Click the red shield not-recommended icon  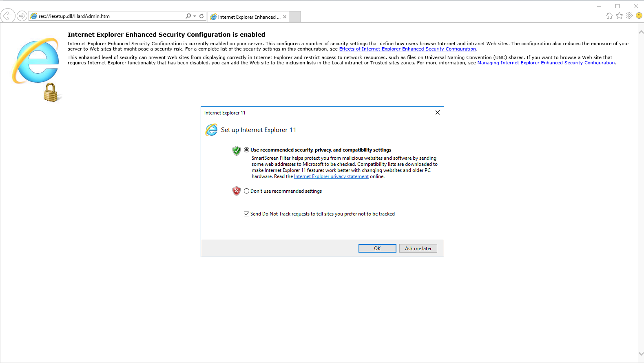click(237, 191)
